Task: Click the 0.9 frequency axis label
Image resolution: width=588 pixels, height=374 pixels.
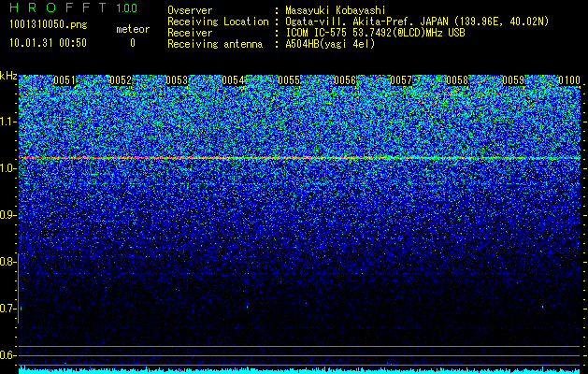Action: 7,215
